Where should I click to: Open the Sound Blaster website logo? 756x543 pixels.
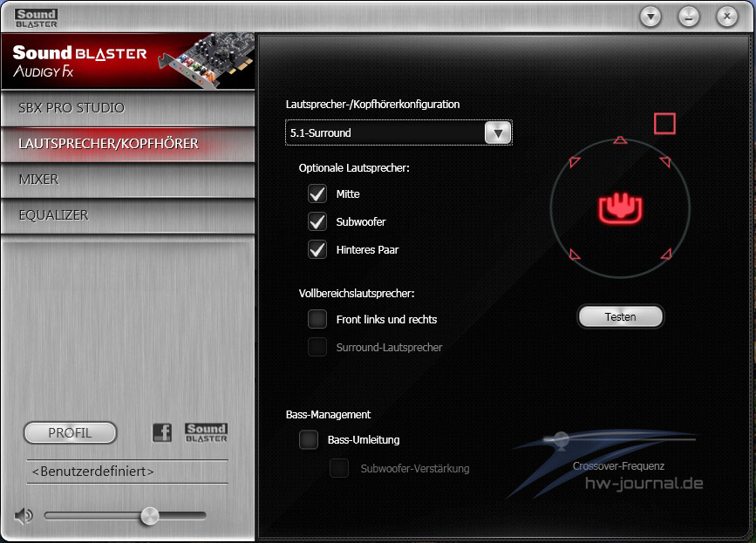tap(206, 432)
